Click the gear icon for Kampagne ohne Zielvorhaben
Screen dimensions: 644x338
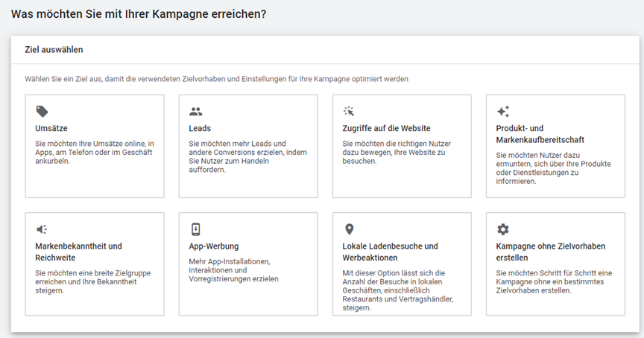(503, 229)
